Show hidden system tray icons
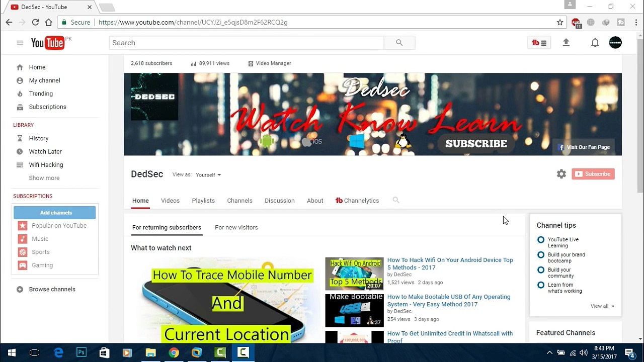The height and width of the screenshot is (362, 644). [x=549, y=353]
